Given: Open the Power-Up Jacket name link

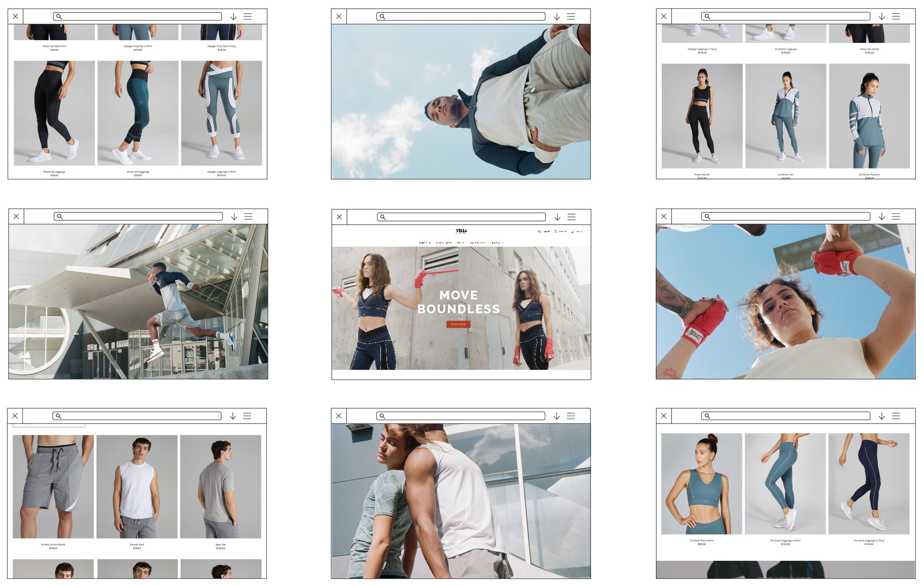Looking at the screenshot, I should [x=869, y=49].
